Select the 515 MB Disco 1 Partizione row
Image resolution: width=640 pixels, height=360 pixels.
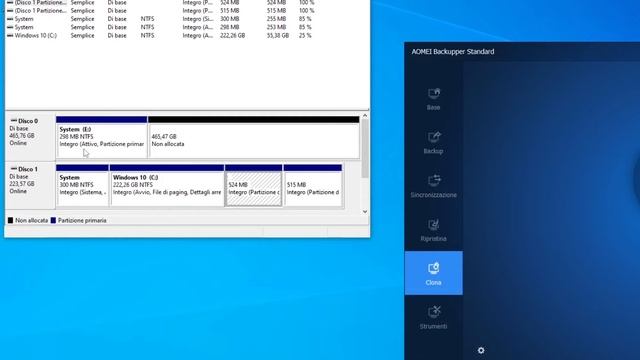[161, 11]
